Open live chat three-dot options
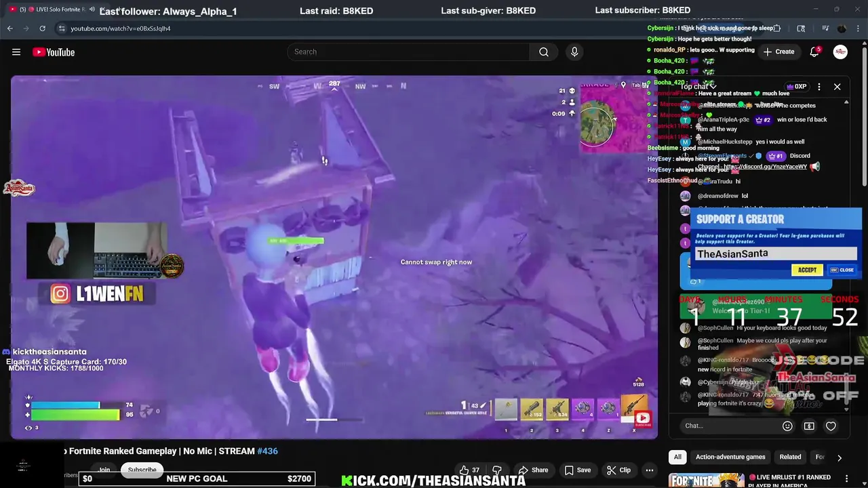This screenshot has width=868, height=488. (x=819, y=87)
